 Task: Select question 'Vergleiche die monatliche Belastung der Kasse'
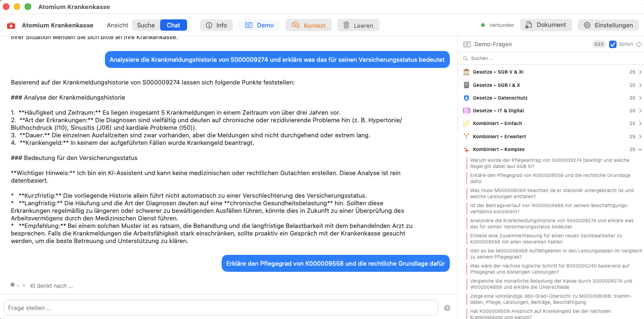(x=554, y=284)
